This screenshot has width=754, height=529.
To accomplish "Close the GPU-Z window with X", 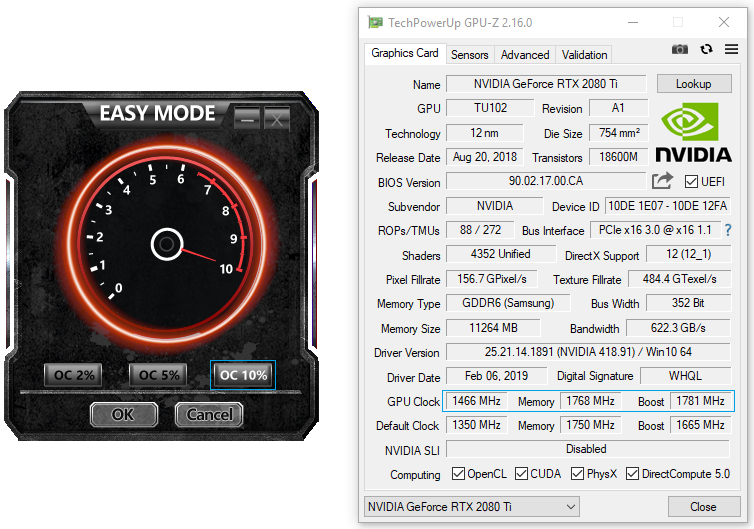I will (x=724, y=22).
